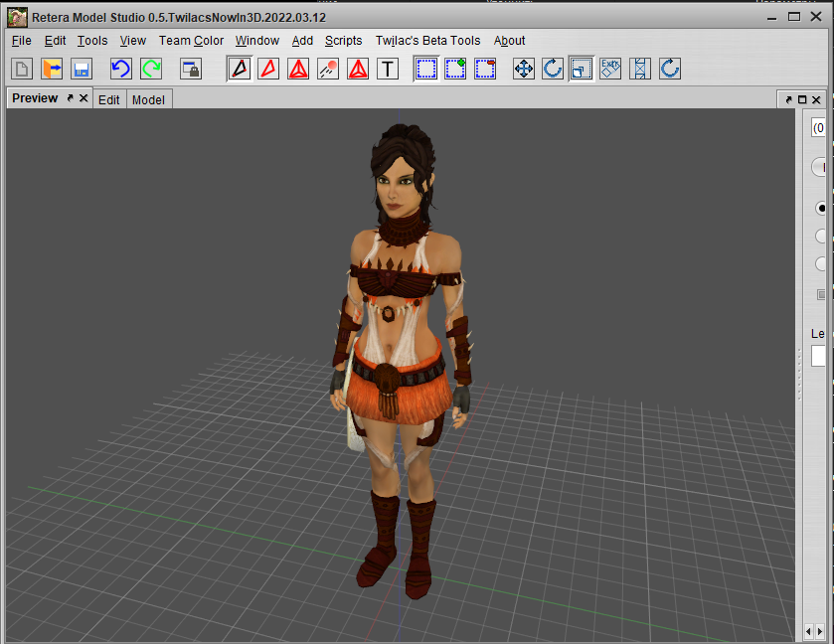Activate the first Rotate tool
Image resolution: width=835 pixels, height=644 pixels.
tap(553, 70)
